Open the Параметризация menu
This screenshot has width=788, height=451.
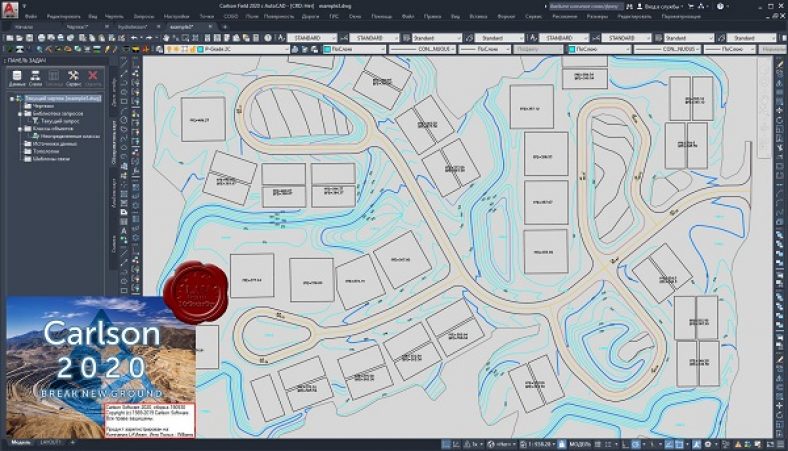click(681, 17)
